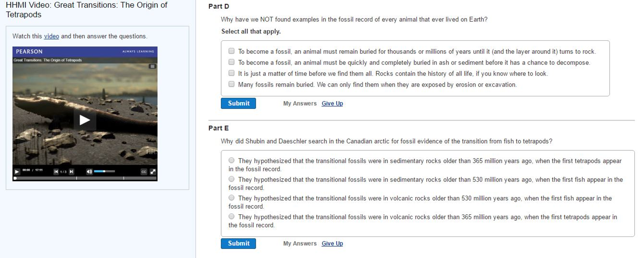
Task: Click Give Up for Part E
Action: pos(332,244)
